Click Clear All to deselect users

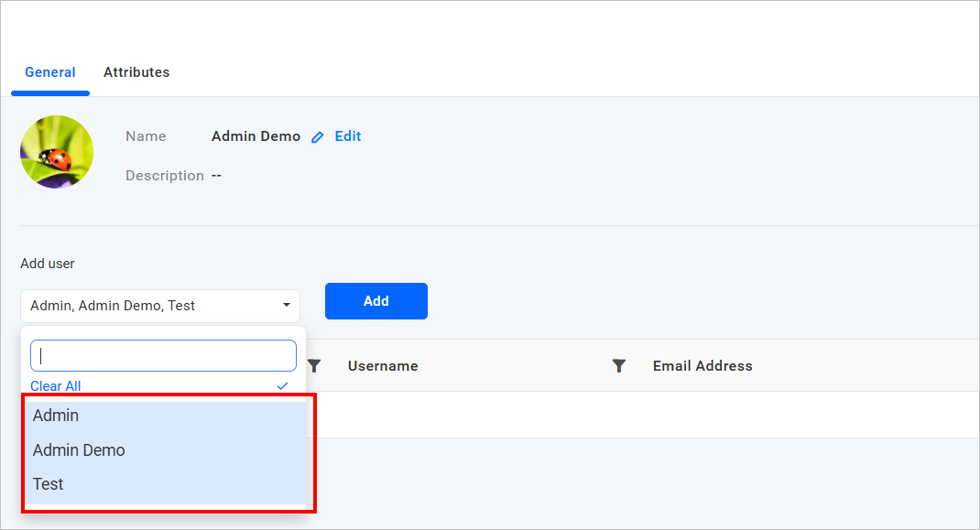[55, 386]
